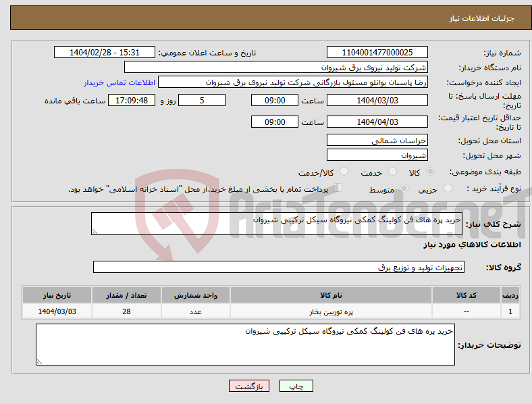The image size is (532, 404).
Task: Click the remaining days field showing 5
Action: pos(202,100)
